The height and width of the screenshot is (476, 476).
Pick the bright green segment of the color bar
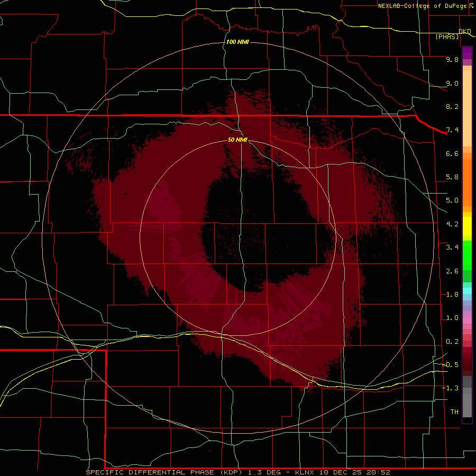pos(467,255)
